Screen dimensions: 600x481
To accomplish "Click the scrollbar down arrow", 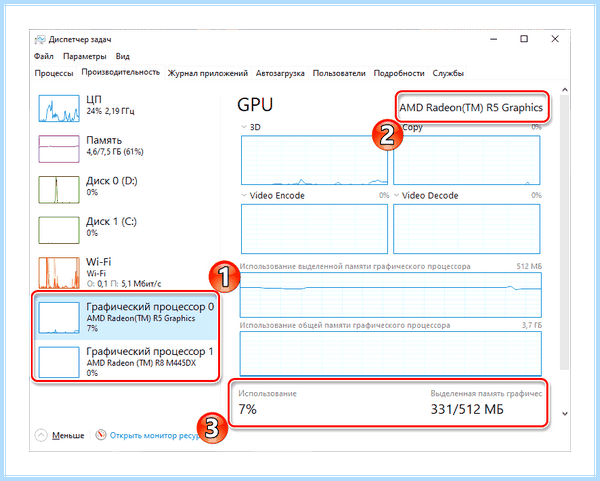I will (564, 414).
